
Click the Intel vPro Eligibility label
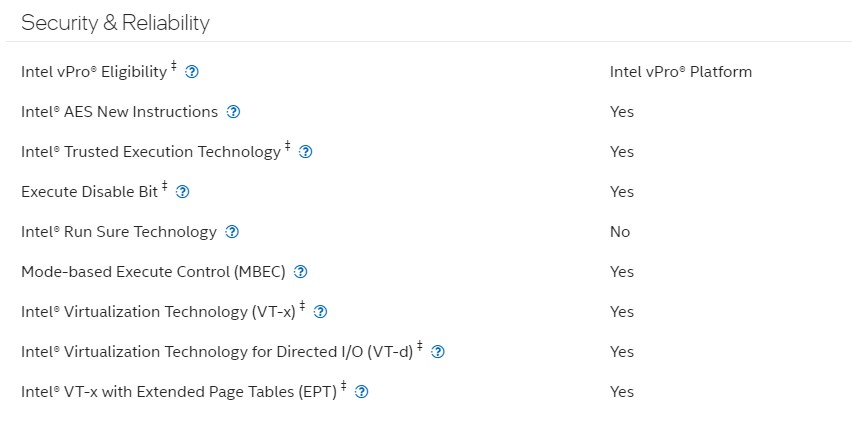[x=94, y=72]
